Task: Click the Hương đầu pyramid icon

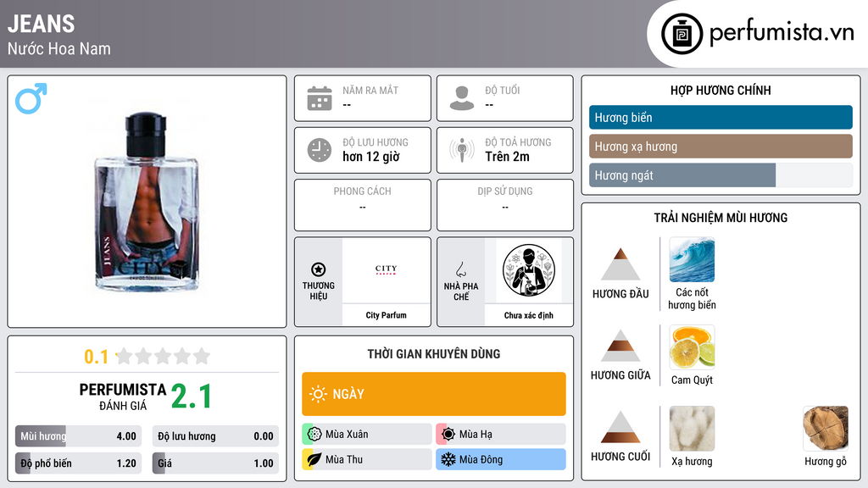Action: point(620,264)
